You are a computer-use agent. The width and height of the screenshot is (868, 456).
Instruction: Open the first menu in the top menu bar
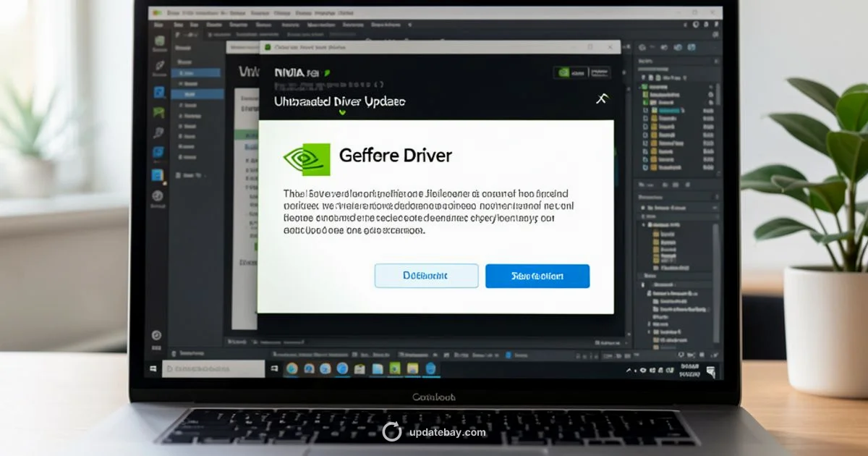coord(179,24)
